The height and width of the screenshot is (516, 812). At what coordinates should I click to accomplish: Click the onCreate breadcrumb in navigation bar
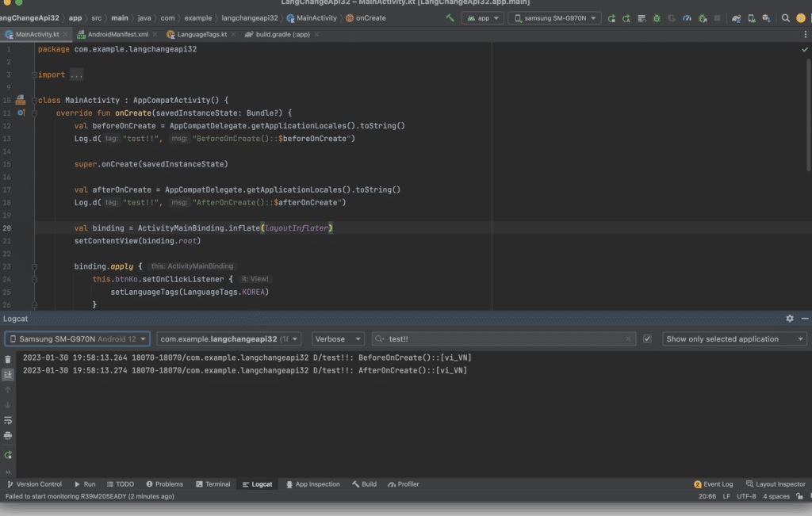pos(366,18)
